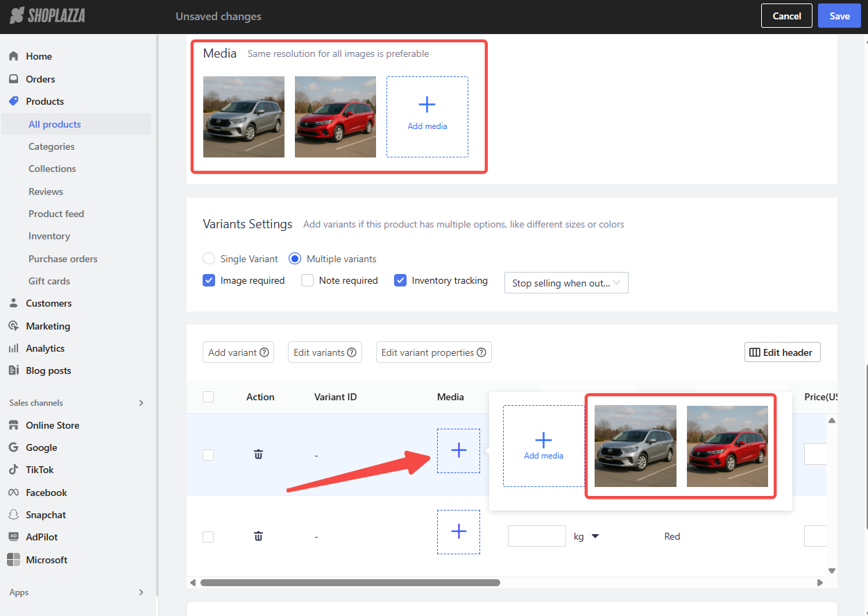Click the Cancel button
Screen dimensions: 868x616
787,16
